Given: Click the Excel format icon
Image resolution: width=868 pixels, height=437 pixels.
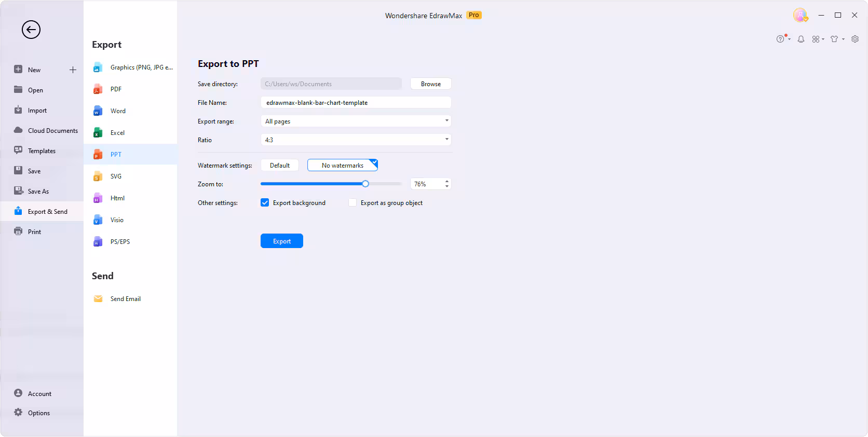Looking at the screenshot, I should (98, 133).
